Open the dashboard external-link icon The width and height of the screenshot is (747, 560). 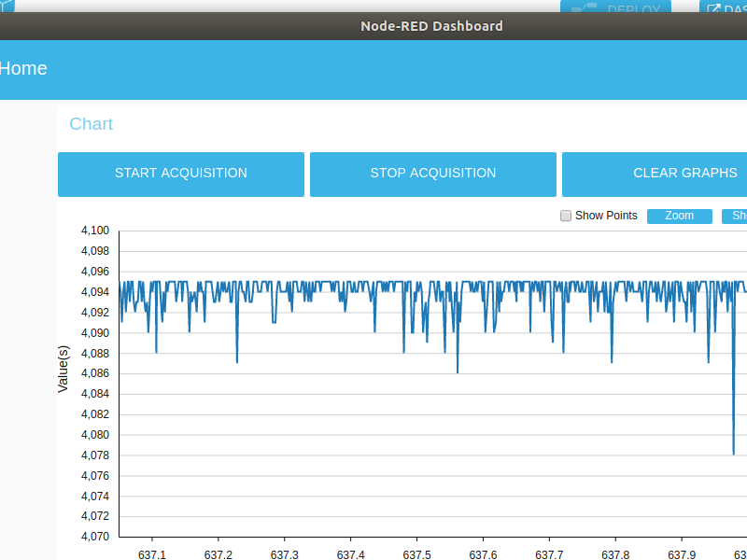tap(713, 8)
